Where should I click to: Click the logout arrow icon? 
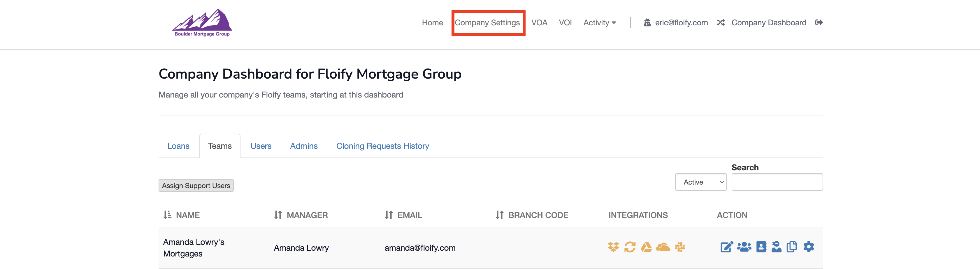(x=819, y=22)
